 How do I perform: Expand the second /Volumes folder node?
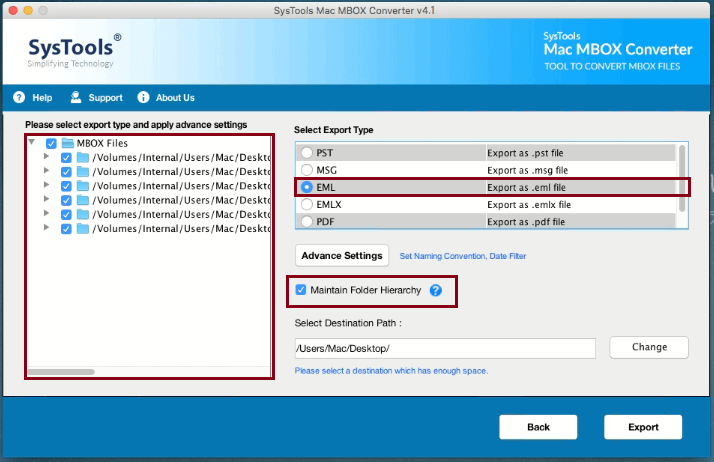(x=46, y=170)
